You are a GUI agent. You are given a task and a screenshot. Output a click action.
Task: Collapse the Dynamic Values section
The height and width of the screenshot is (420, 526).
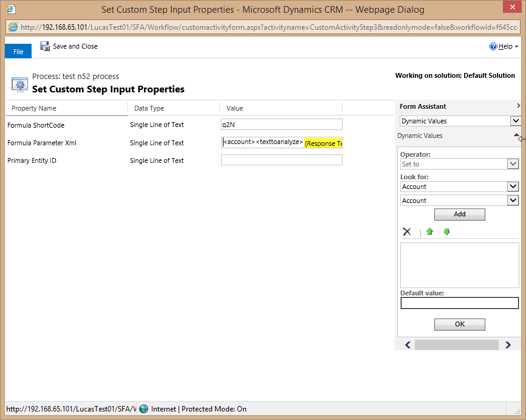point(517,135)
